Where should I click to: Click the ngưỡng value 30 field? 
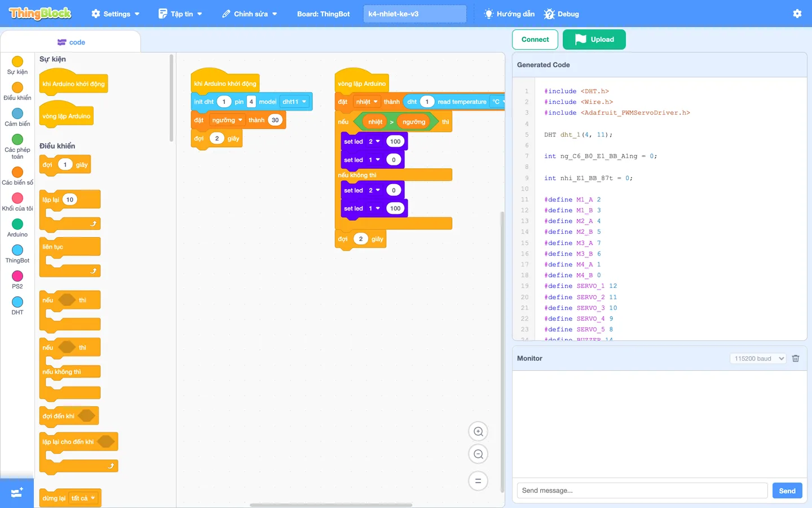point(275,120)
